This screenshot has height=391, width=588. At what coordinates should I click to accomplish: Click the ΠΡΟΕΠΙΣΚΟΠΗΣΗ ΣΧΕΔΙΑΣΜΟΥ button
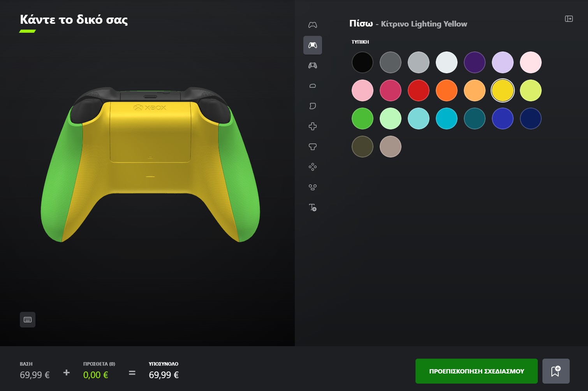[476, 371]
